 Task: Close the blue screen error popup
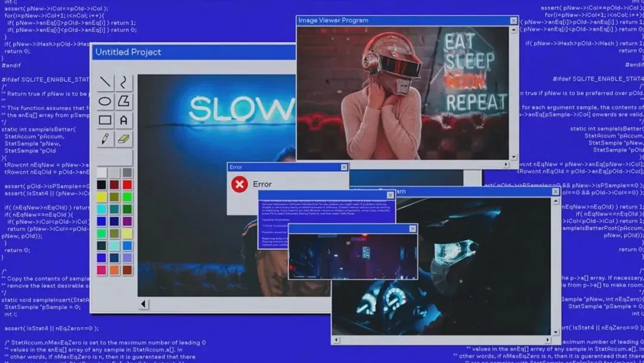[x=390, y=195]
